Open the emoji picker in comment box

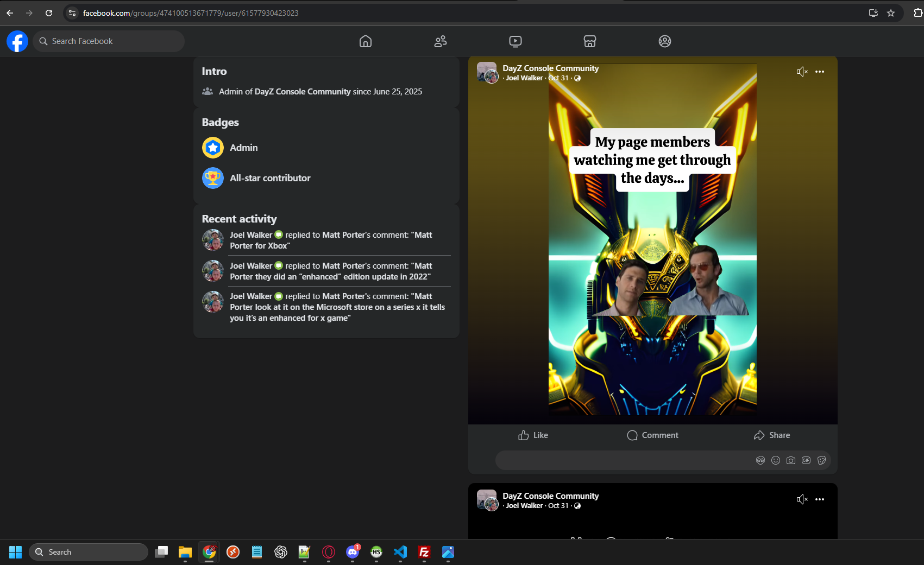coord(776,460)
